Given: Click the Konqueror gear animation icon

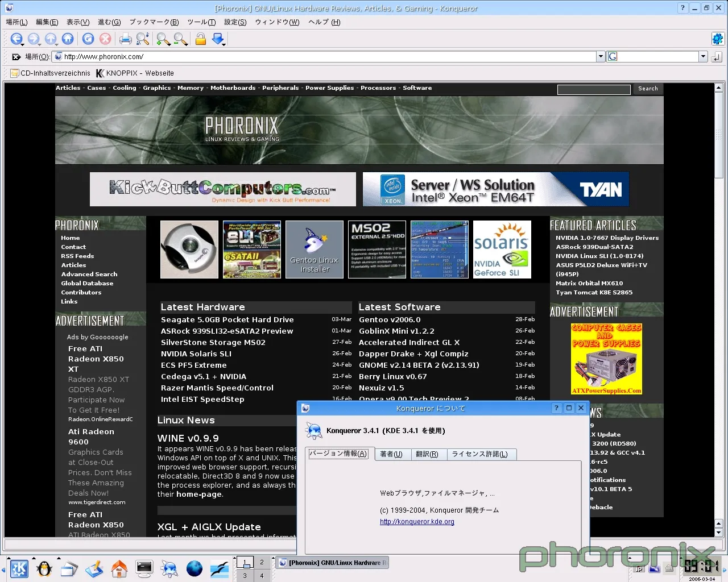Looking at the screenshot, I should click(717, 39).
